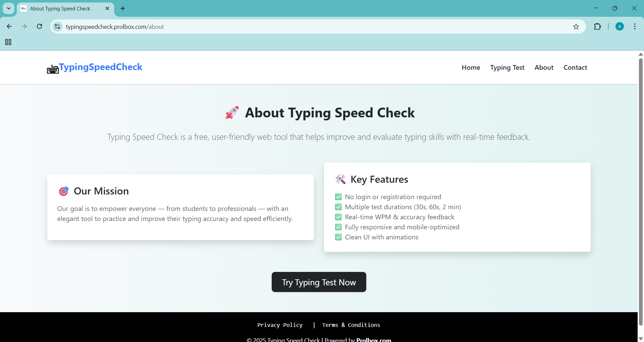
Task: Click checkmark beside Clean UI with animations
Action: (338, 237)
